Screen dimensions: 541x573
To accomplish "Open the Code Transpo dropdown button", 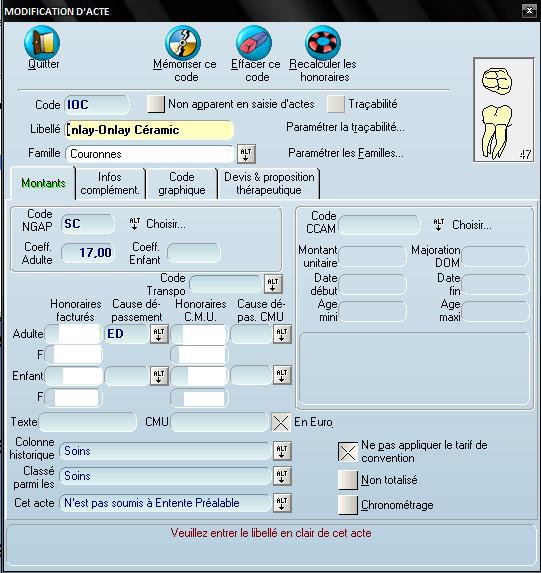I will [x=273, y=284].
